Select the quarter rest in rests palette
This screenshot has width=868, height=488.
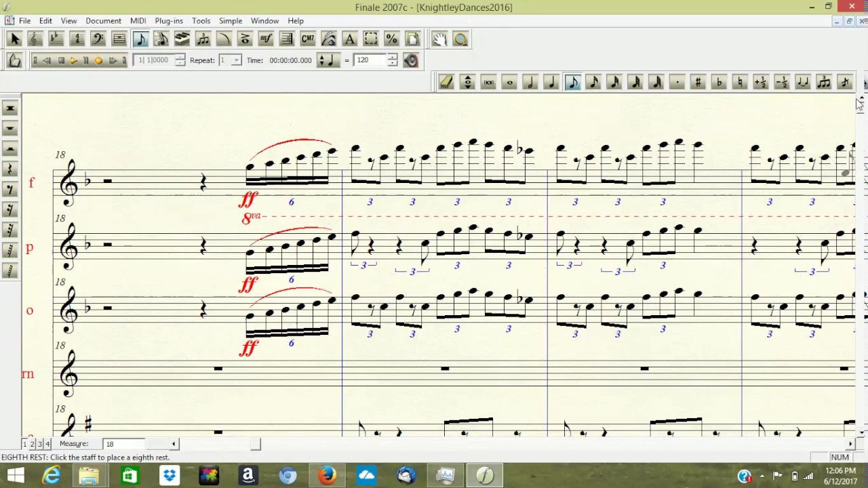point(10,169)
